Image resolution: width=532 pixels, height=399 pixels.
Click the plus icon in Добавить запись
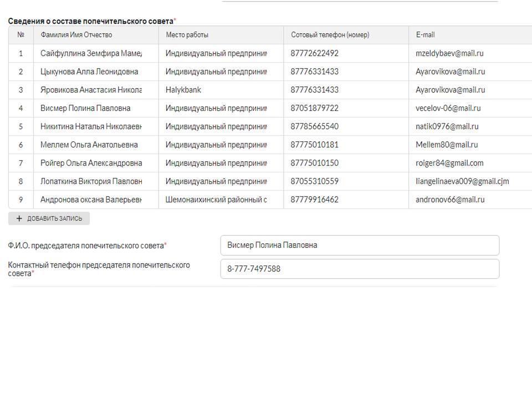[x=19, y=218]
